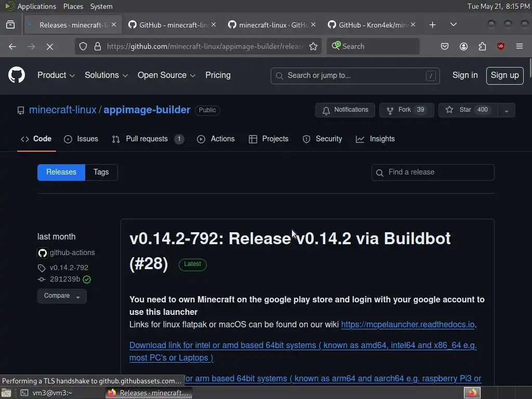Open the Insights tab
This screenshot has width=532, height=399.
(x=375, y=139)
